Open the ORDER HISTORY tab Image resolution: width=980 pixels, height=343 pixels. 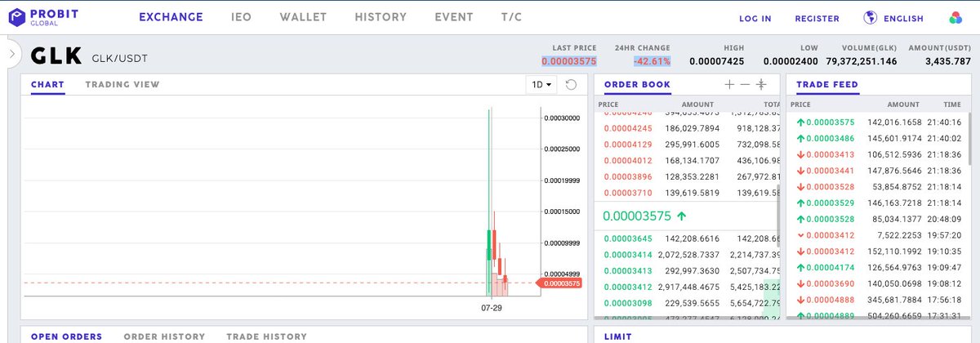pyautogui.click(x=164, y=336)
